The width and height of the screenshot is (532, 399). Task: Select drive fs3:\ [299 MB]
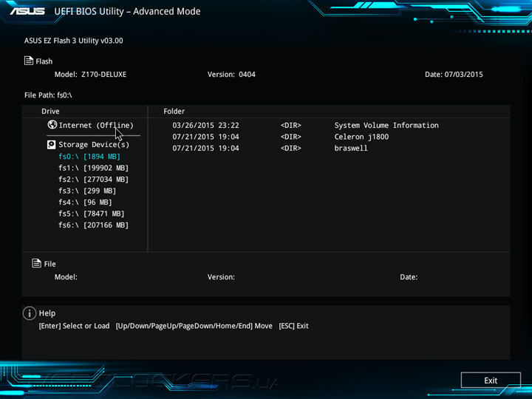click(87, 191)
